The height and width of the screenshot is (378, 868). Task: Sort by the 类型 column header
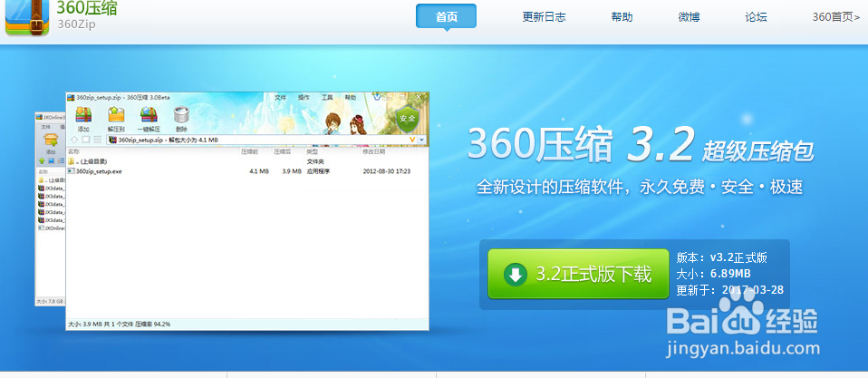(313, 151)
